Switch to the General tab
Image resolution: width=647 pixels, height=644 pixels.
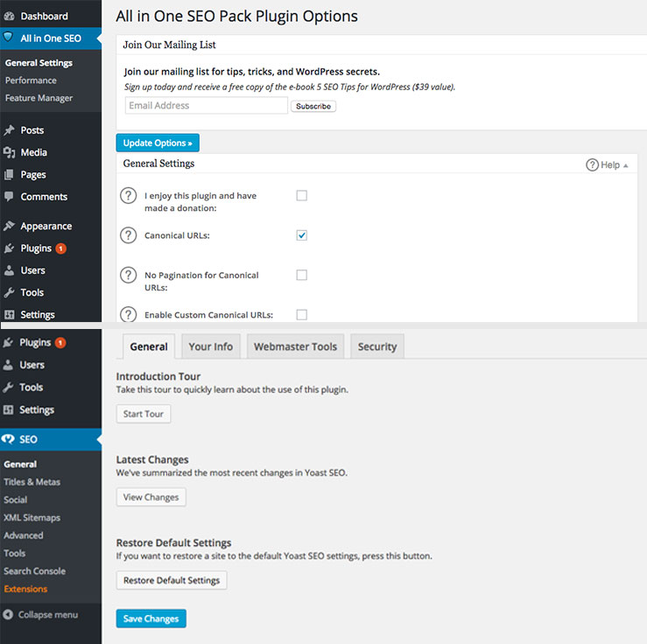[149, 346]
